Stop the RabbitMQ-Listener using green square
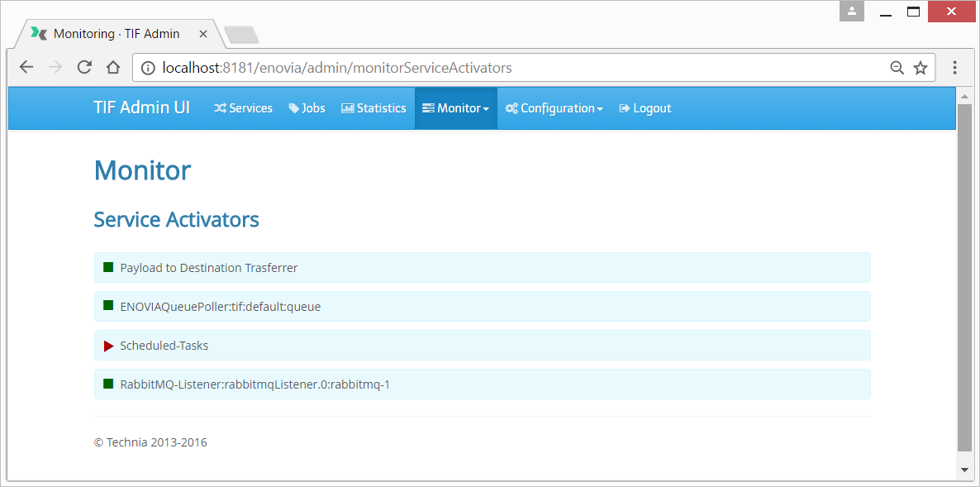980x487 pixels. coord(108,384)
